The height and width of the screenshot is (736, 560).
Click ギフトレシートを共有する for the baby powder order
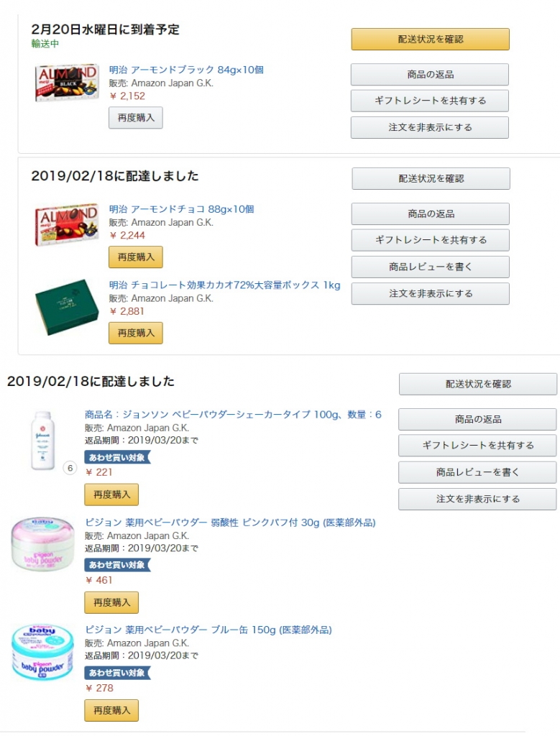[x=477, y=446]
